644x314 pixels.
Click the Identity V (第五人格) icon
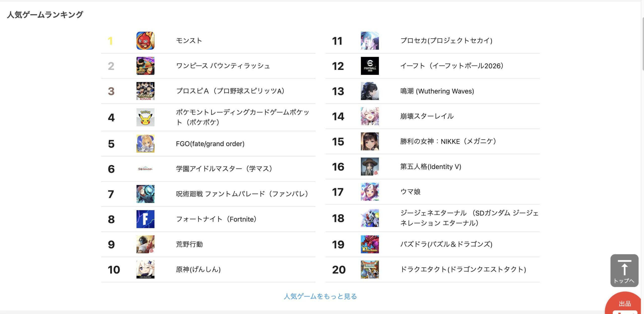[x=370, y=167]
